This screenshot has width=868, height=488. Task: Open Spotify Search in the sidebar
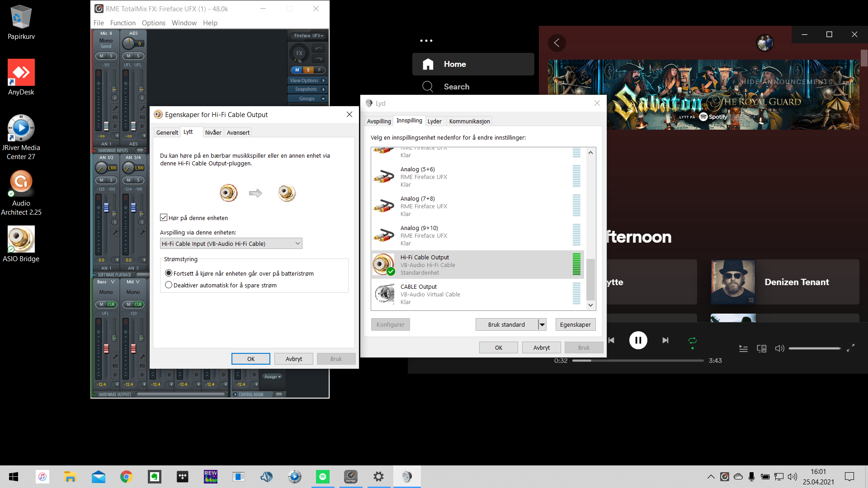pyautogui.click(x=456, y=87)
